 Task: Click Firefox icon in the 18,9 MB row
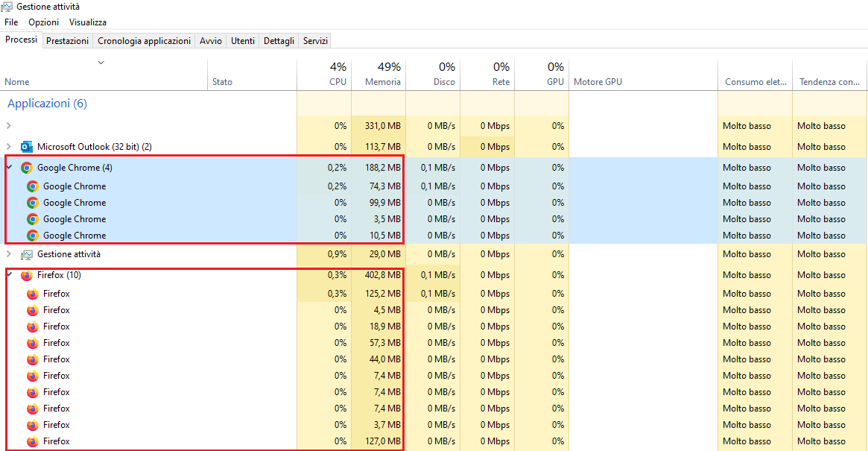pos(33,327)
